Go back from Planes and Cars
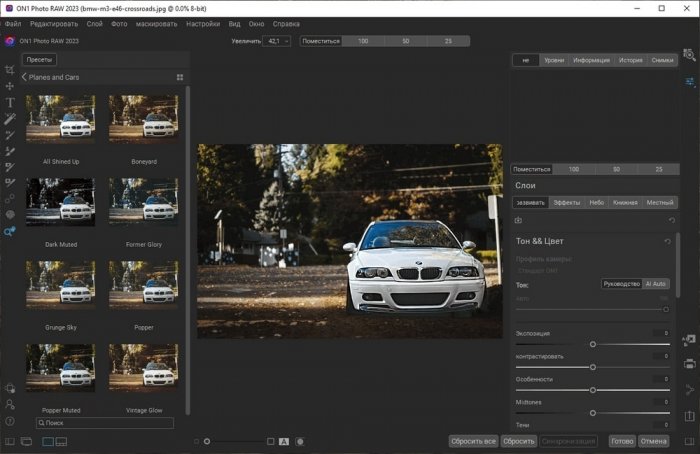The image size is (700, 454). 24,77
